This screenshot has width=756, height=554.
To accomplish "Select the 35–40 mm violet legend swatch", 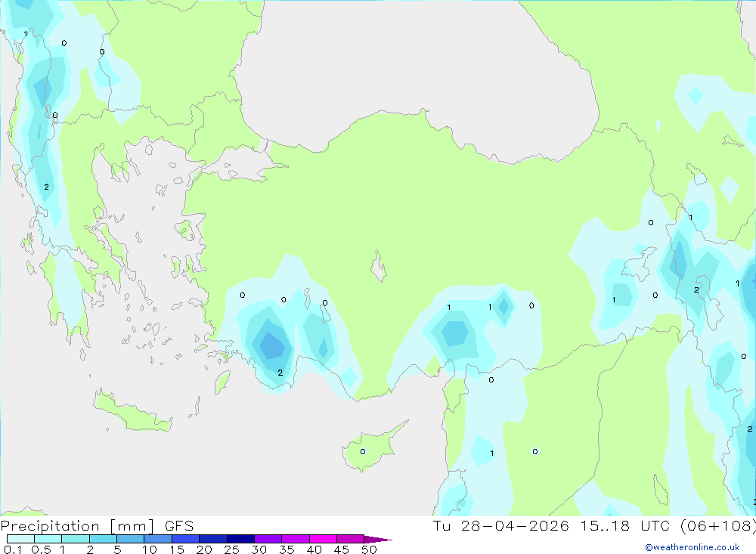I will coord(296,539).
